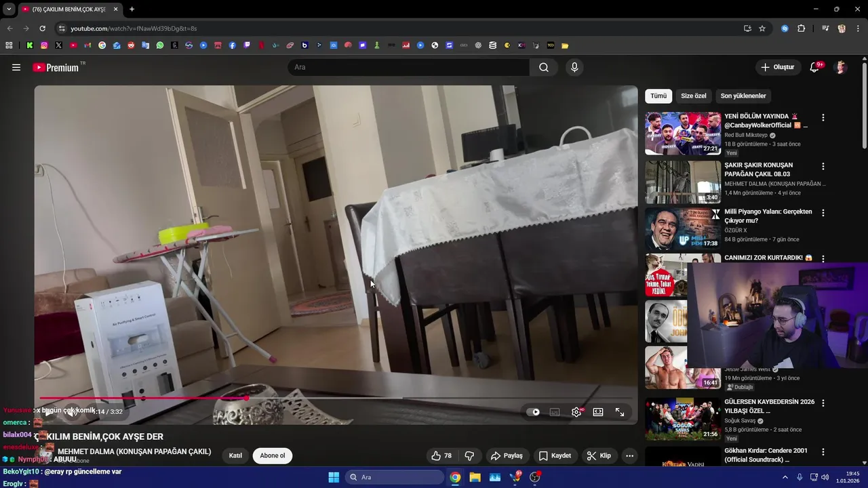Save video with Kaydet button

tap(555, 455)
